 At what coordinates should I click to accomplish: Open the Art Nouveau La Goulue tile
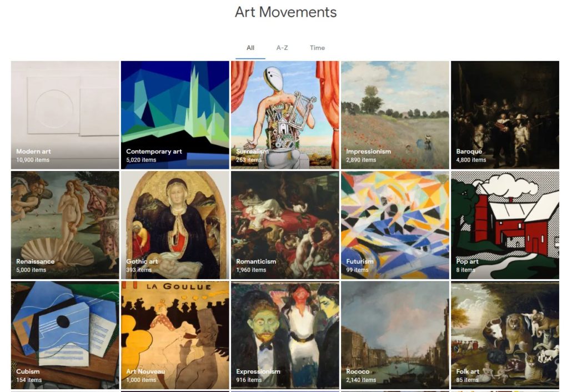pos(175,335)
